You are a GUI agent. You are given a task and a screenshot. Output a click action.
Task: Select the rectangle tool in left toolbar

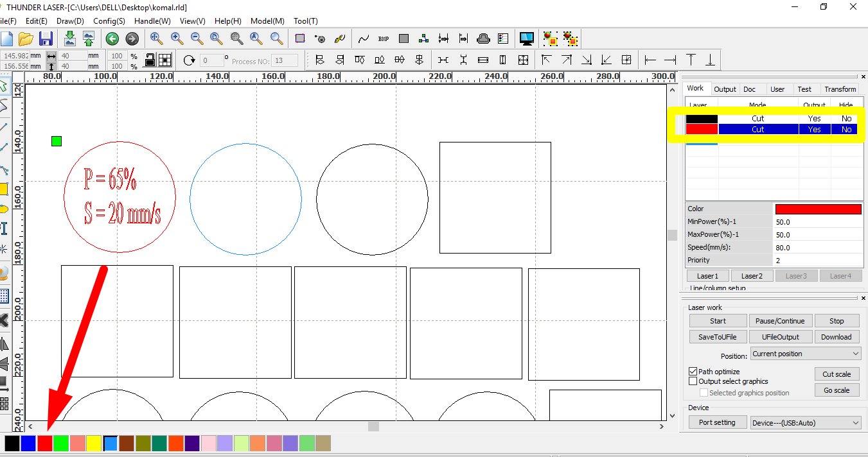point(4,189)
